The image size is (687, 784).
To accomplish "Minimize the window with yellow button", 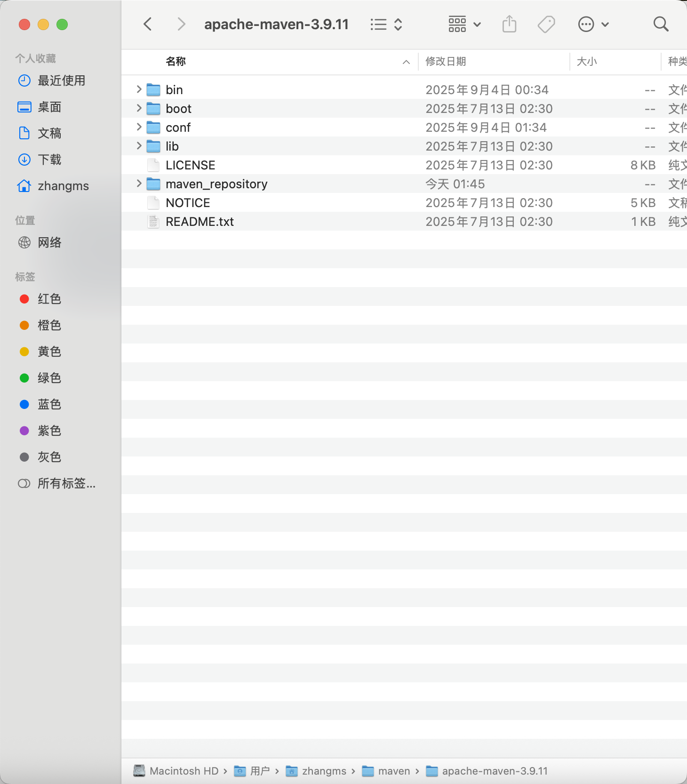I will pyautogui.click(x=43, y=24).
